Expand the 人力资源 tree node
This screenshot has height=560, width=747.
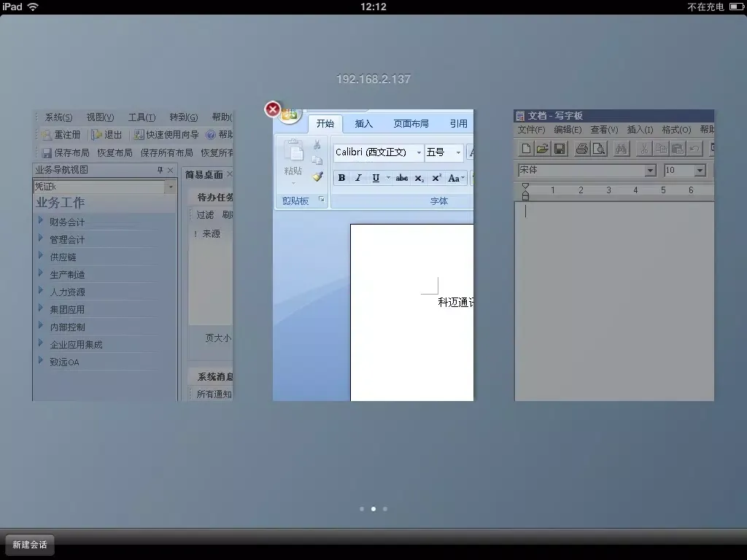41,290
